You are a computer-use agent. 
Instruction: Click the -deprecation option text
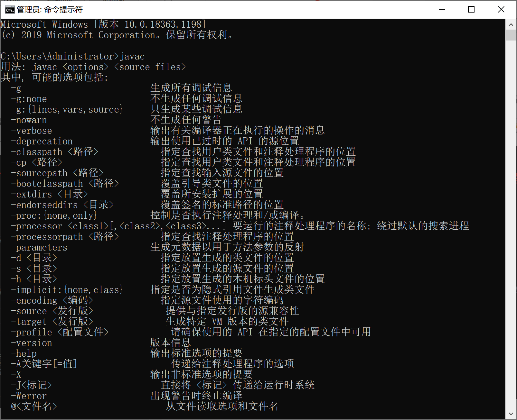(42, 141)
